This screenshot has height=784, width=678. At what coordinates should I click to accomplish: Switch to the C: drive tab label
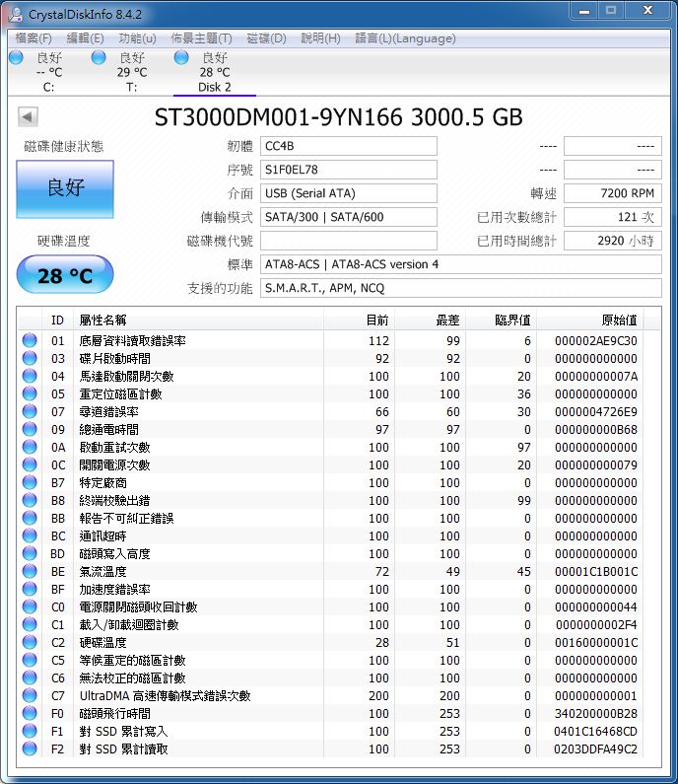tap(48, 87)
